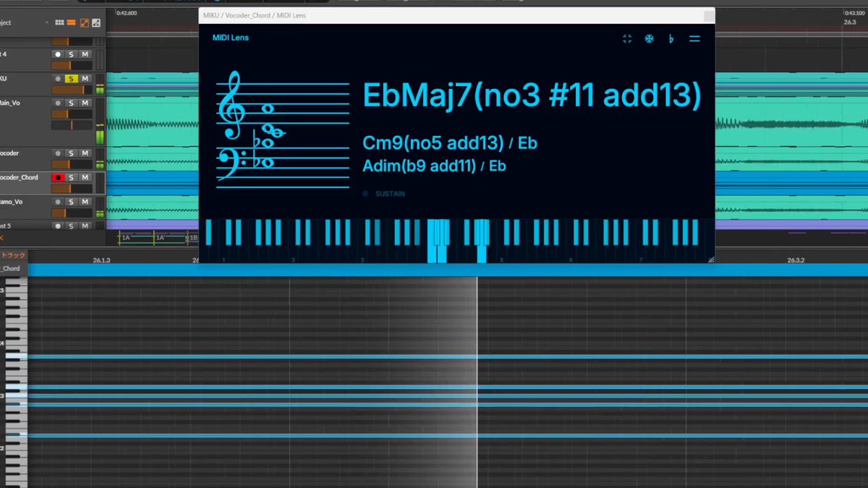Open the トラック tab in note editor
Image resolution: width=868 pixels, height=488 pixels.
[x=12, y=255]
